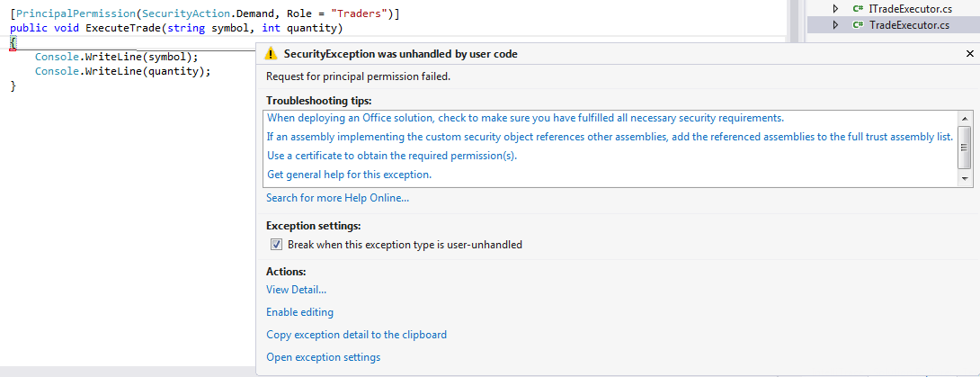Click the C# file icon for TradeExecutor.cs

pyautogui.click(x=858, y=24)
